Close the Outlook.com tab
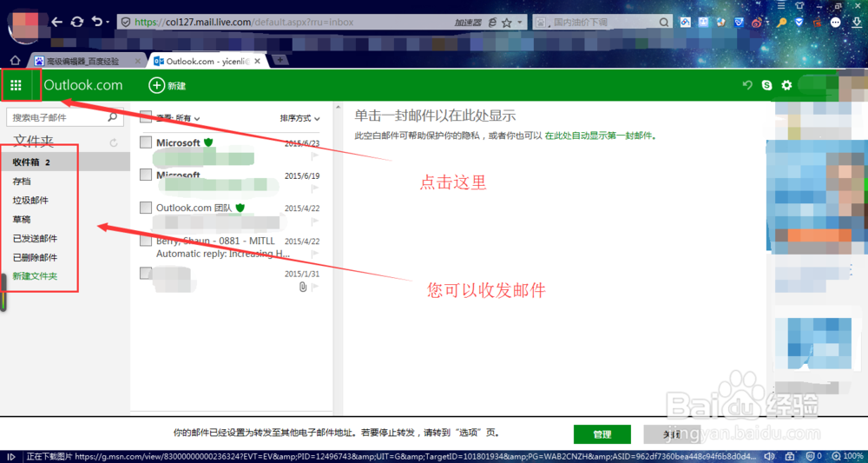 258,62
